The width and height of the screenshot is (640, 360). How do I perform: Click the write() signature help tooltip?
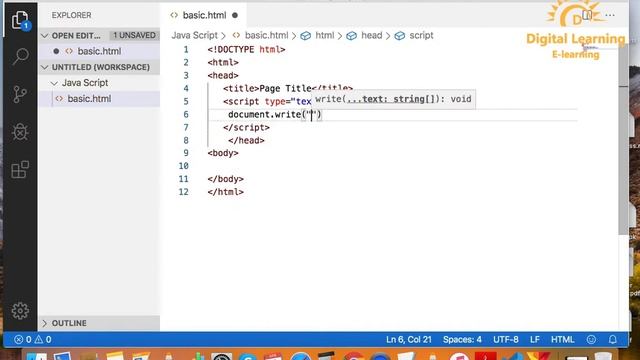click(x=393, y=99)
